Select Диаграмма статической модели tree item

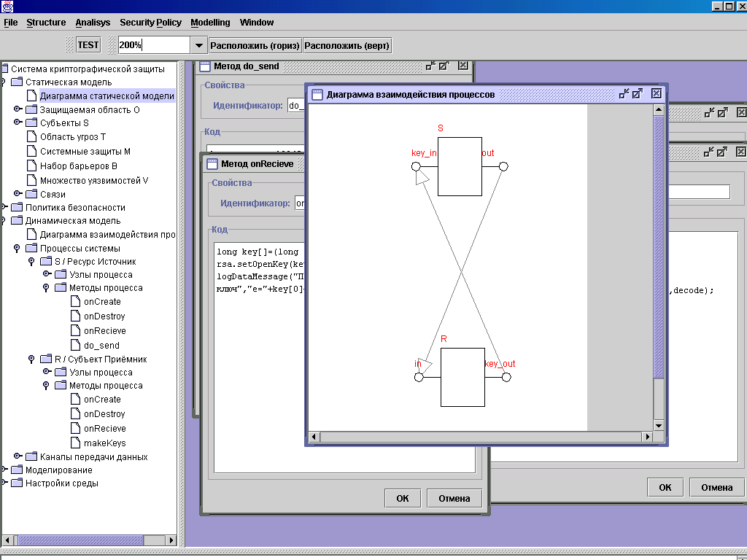coord(107,96)
